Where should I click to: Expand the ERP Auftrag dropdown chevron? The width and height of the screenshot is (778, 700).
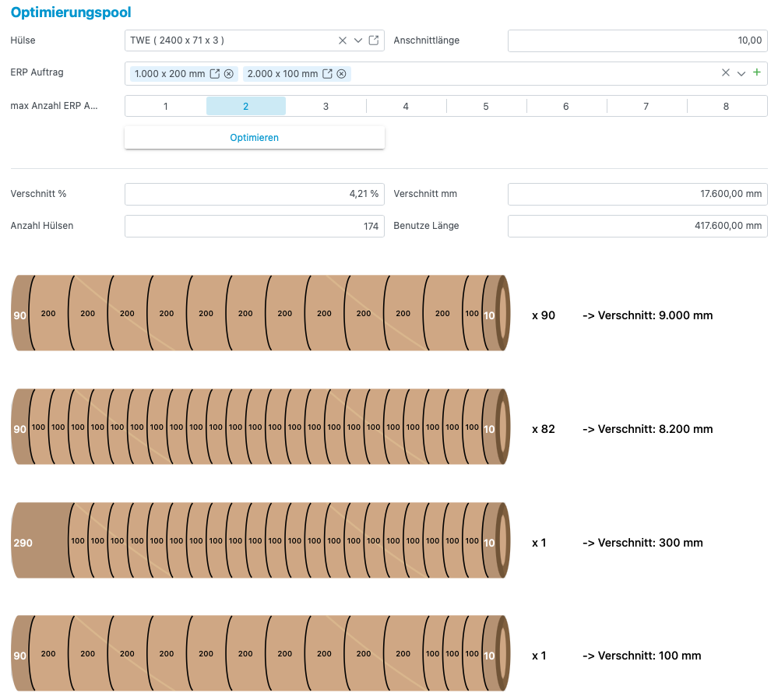click(x=741, y=73)
